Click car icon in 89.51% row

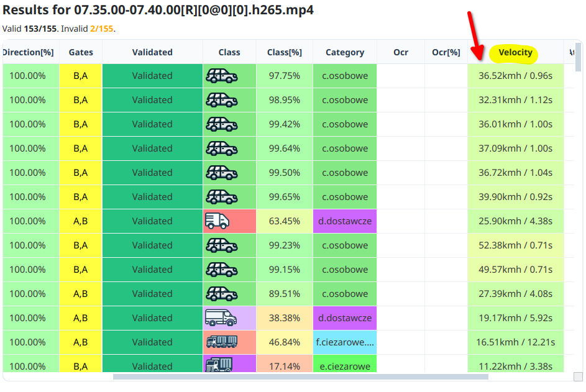(222, 294)
